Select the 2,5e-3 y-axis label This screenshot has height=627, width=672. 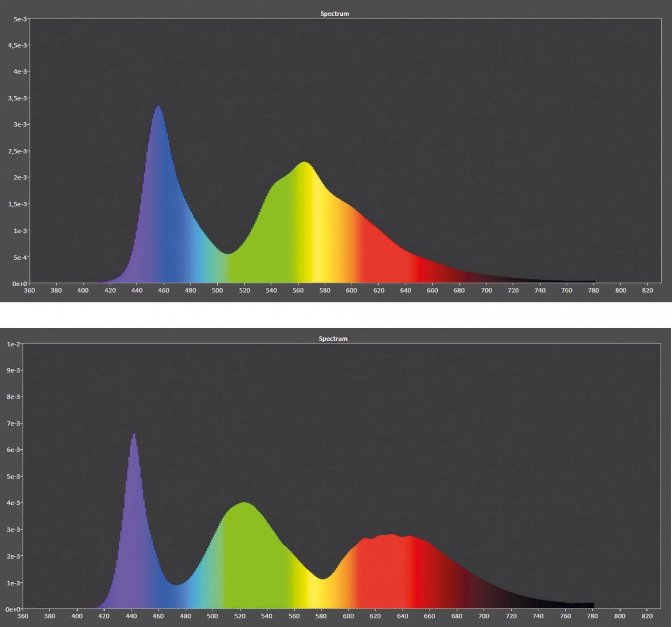(x=18, y=151)
